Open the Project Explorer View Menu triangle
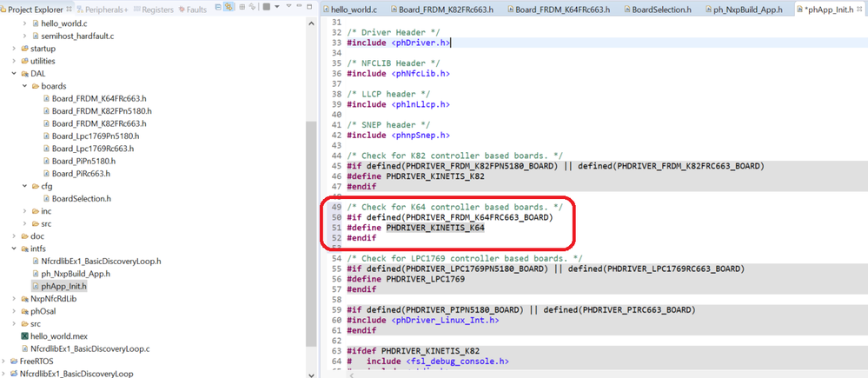The width and height of the screenshot is (868, 378). (x=289, y=5)
